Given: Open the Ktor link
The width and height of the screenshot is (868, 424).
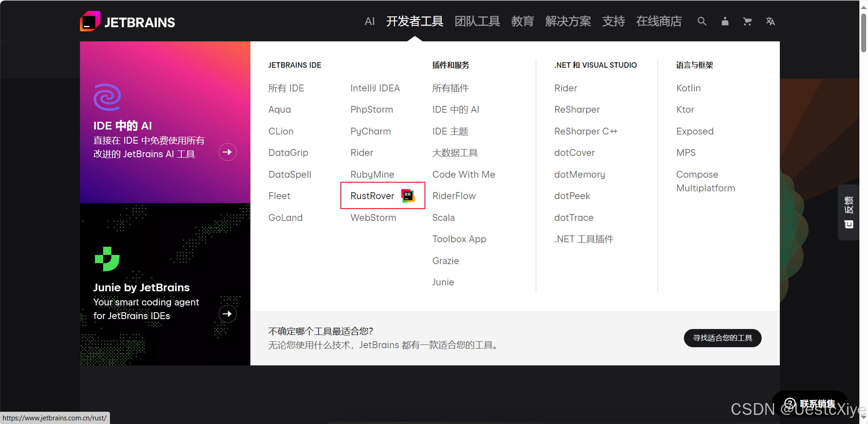Looking at the screenshot, I should (685, 110).
